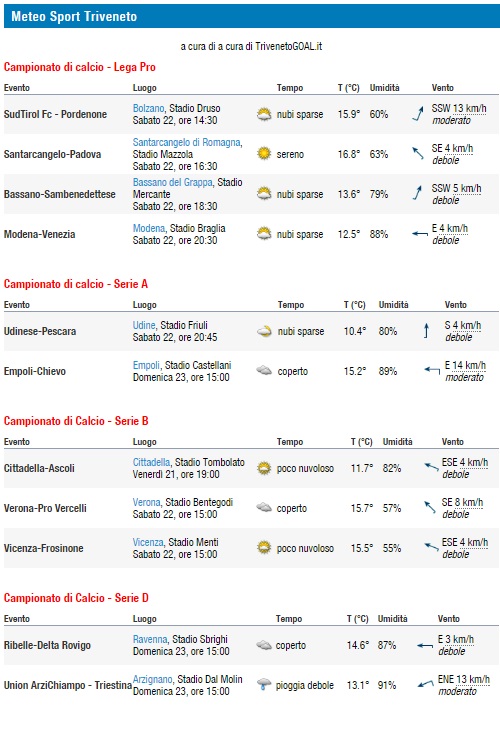Open the Ravenna location link
Screen dimensions: 500x751
coord(150,639)
